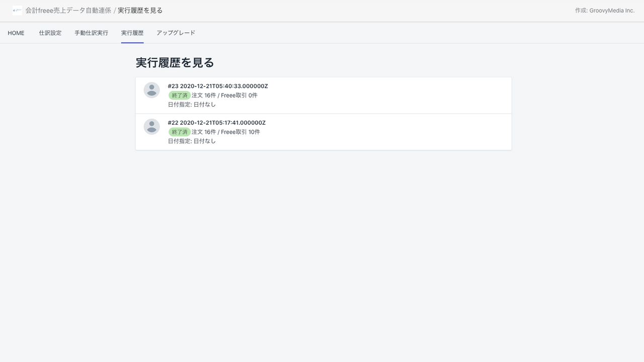Click the 実行履歴を見る page heading
The image size is (644, 362).
[x=175, y=63]
